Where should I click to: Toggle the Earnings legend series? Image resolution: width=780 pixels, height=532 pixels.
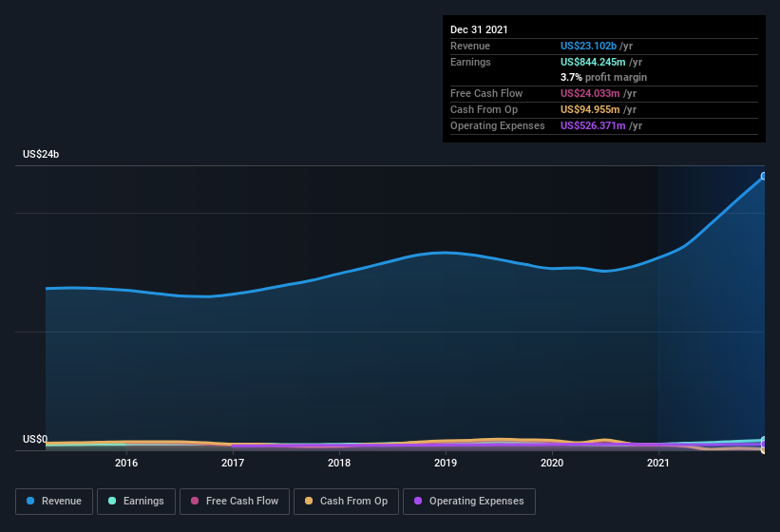[x=136, y=502]
